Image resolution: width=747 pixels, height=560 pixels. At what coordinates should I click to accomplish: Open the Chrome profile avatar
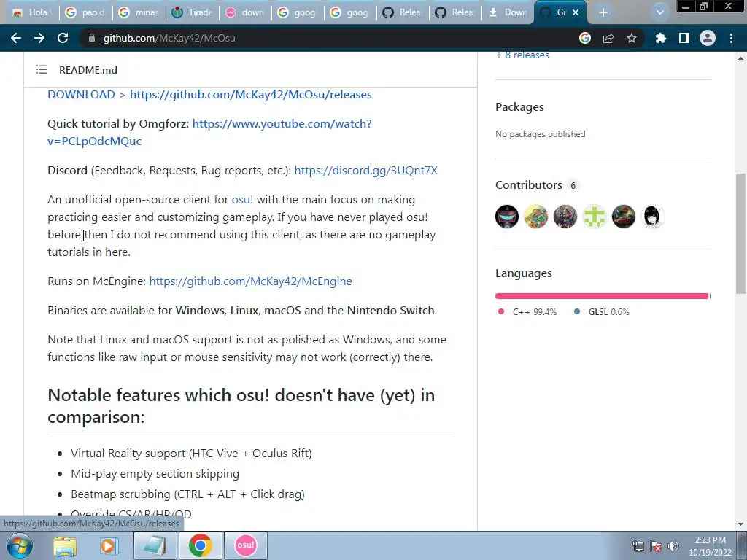[708, 38]
